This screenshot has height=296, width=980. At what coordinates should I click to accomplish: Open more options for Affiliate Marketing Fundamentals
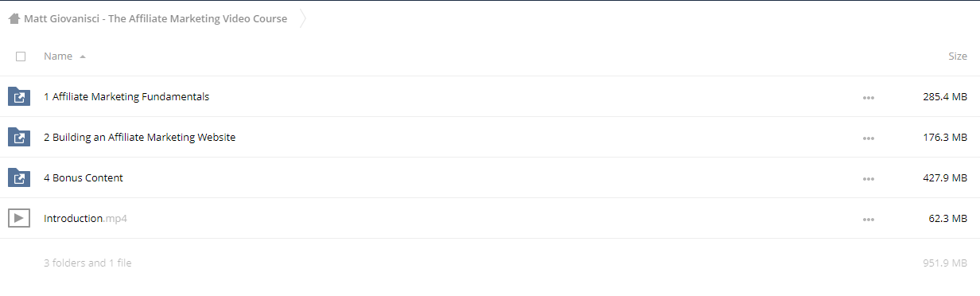point(869,98)
